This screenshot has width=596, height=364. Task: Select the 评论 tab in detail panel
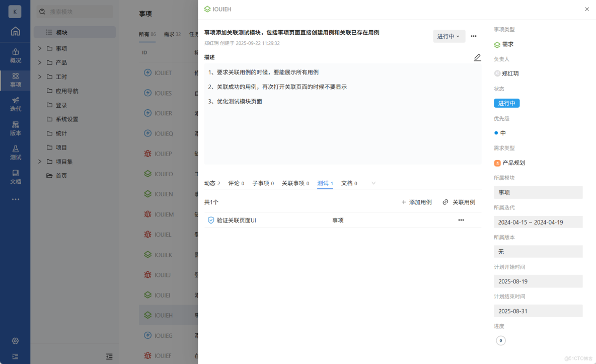coord(236,183)
